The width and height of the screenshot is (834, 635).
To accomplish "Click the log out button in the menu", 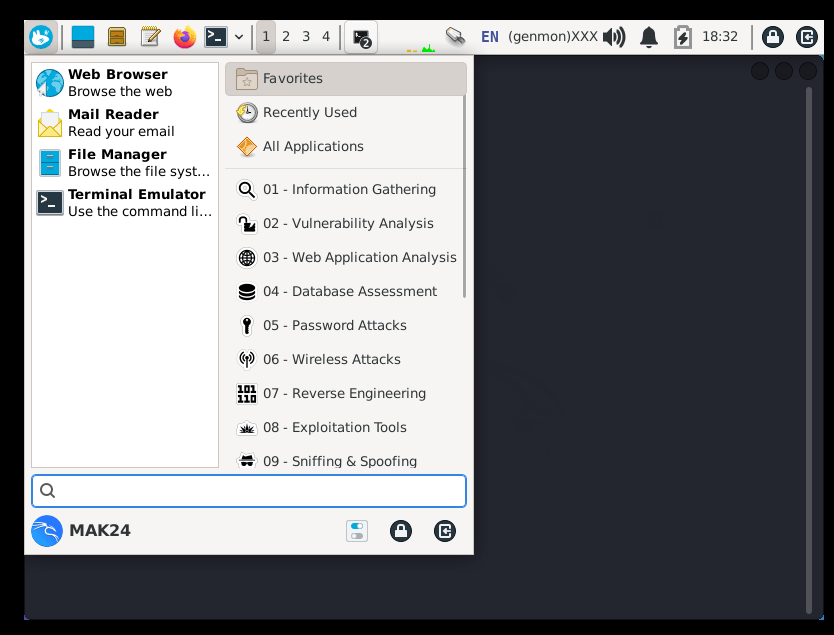I will 445,531.
